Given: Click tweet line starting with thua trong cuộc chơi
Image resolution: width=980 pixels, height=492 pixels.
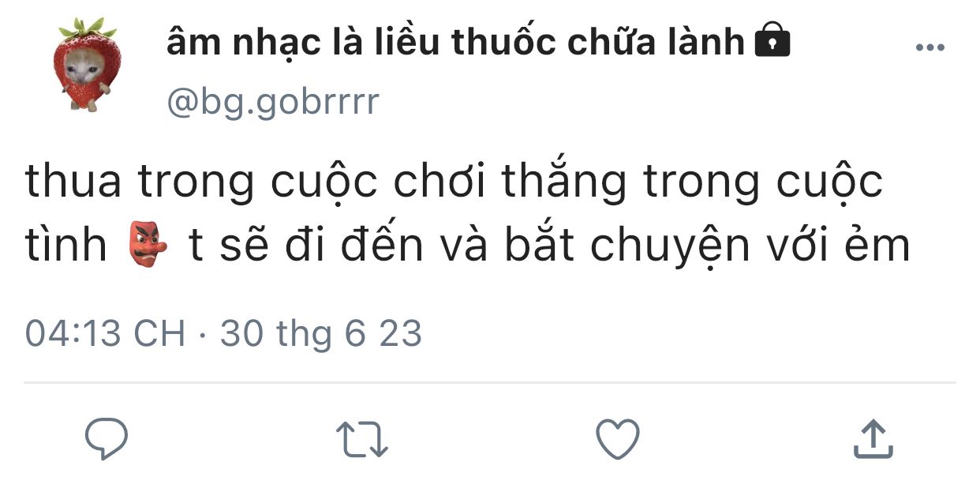Looking at the screenshot, I should pos(454,183).
